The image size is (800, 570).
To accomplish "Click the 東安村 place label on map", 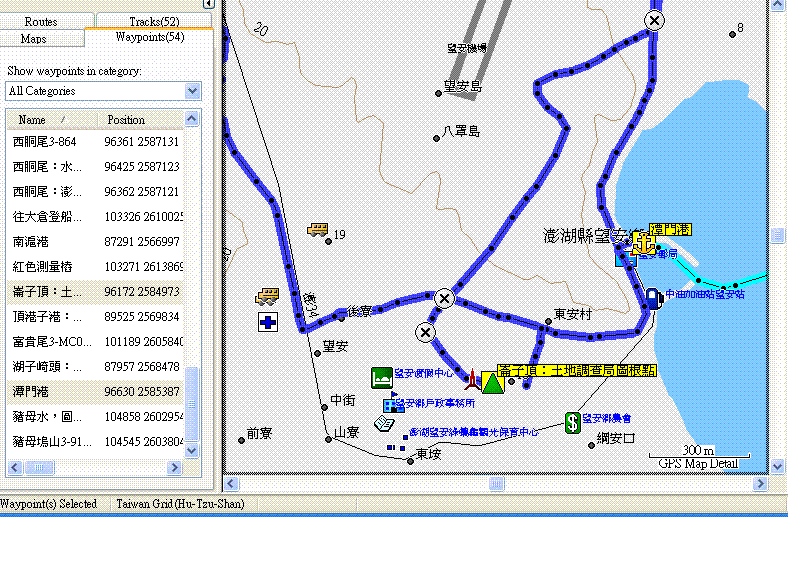I will [573, 314].
